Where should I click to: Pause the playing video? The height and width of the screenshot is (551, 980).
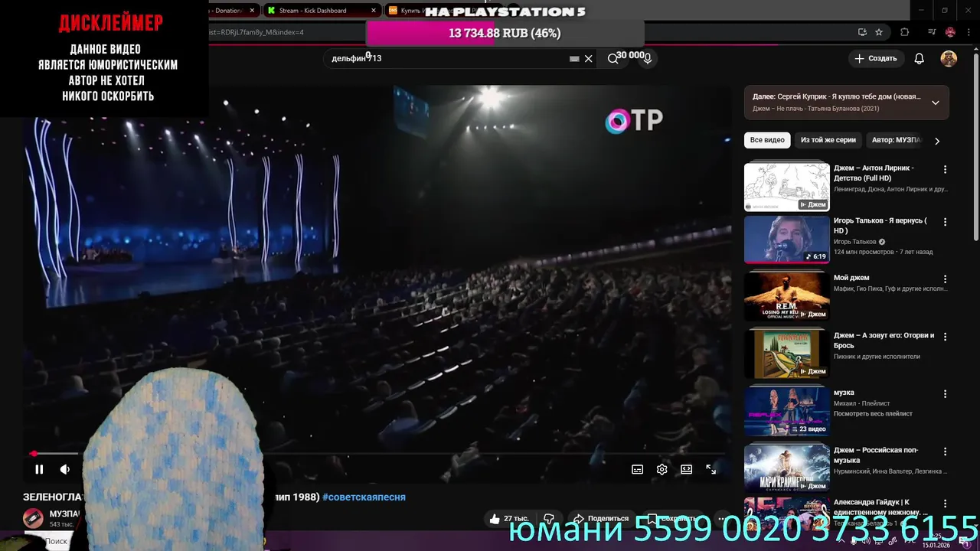[39, 469]
